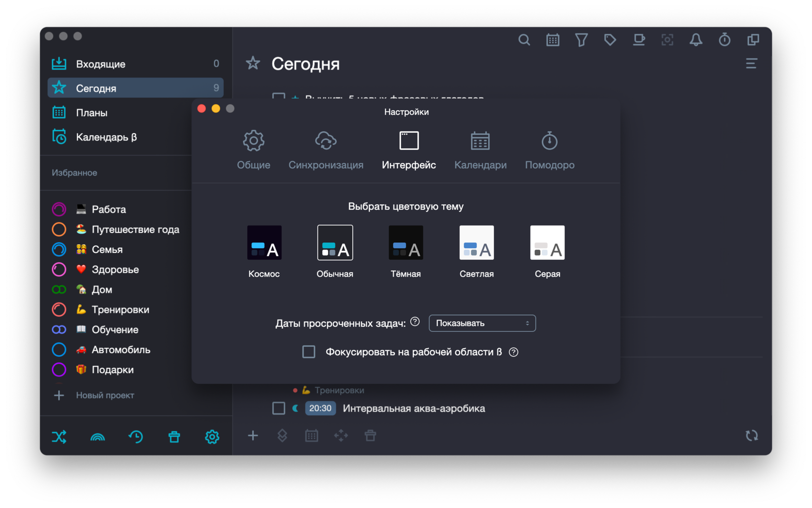
Task: Switch to the Синхронизация settings tab
Action: click(x=326, y=150)
